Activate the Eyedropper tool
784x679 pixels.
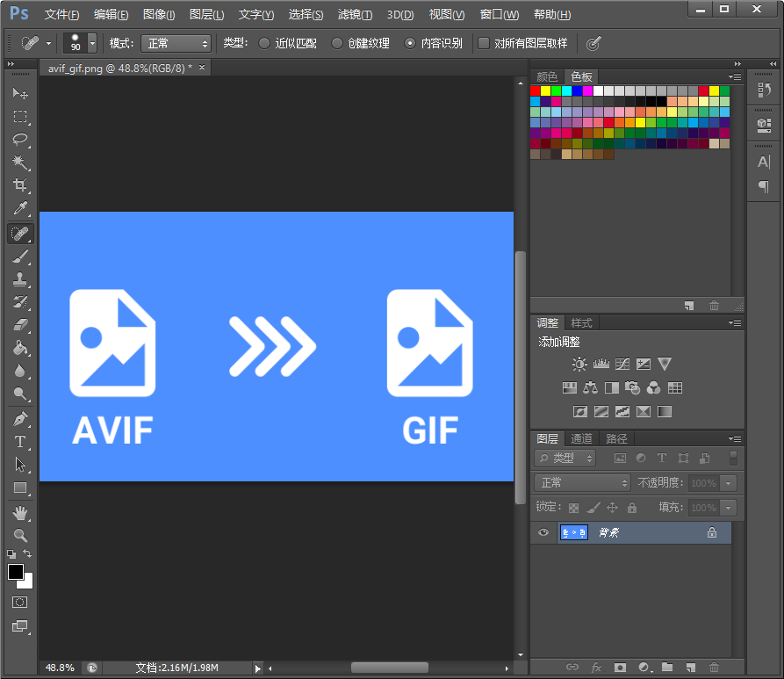[20, 209]
